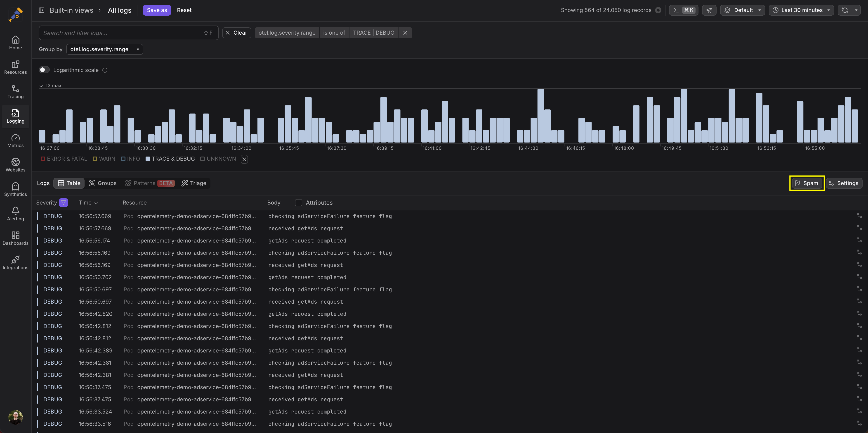Open the Alerting bell icon

coord(16,211)
